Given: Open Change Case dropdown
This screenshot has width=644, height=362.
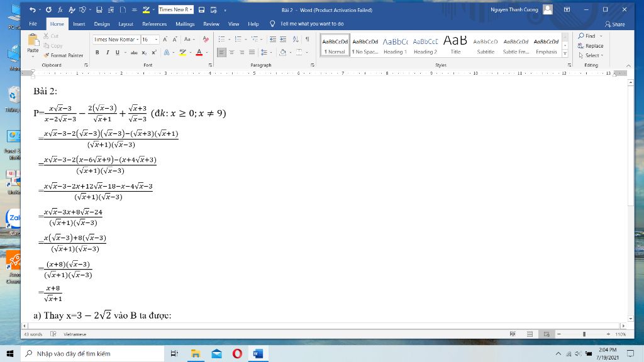Looking at the screenshot, I should (x=189, y=40).
